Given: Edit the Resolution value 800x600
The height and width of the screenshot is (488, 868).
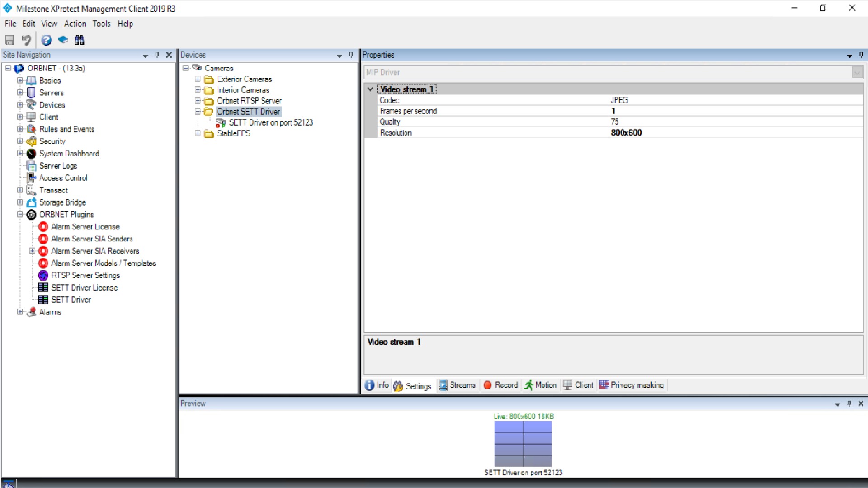Looking at the screenshot, I should coord(736,132).
